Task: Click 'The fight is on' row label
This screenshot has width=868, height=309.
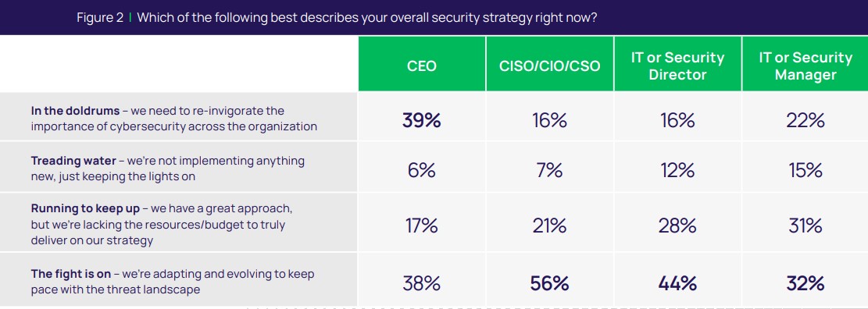Action: [x=173, y=282]
